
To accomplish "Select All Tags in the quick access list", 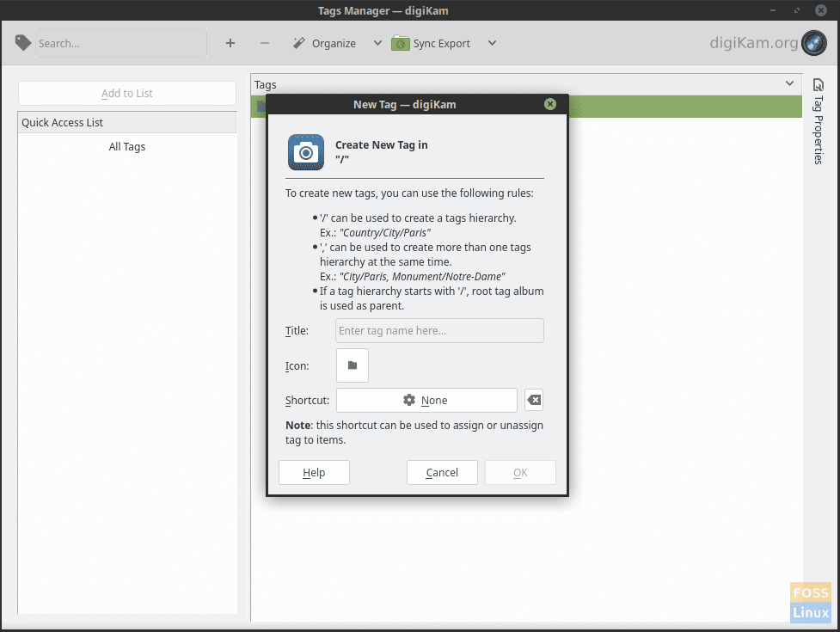I will click(127, 147).
